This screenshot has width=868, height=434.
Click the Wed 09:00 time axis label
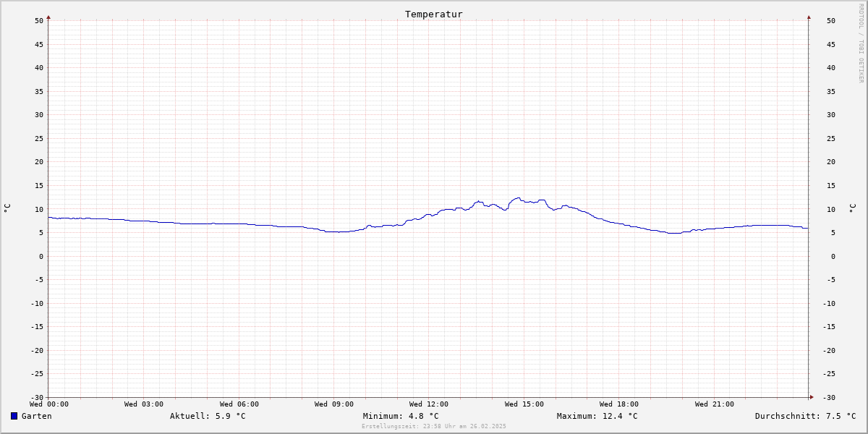[x=334, y=404]
